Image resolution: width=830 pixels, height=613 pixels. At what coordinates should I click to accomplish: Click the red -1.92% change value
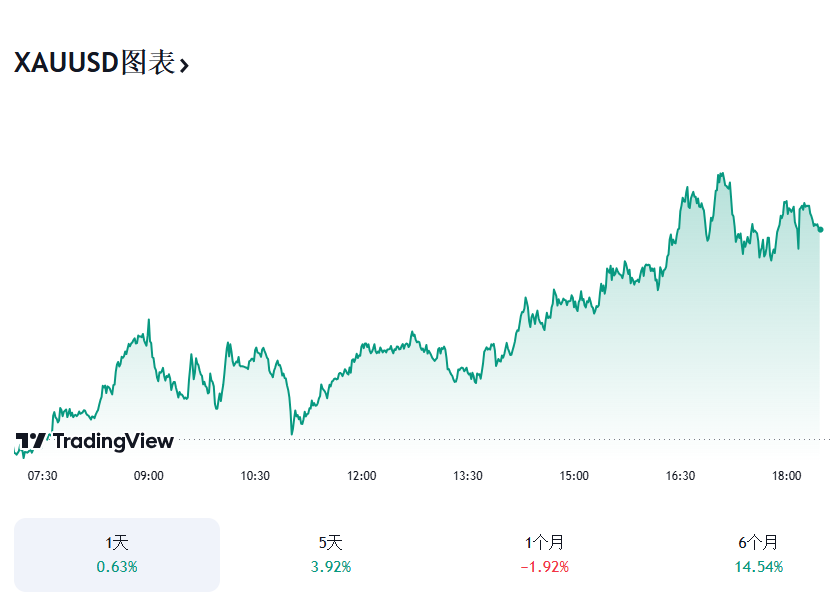pos(545,567)
